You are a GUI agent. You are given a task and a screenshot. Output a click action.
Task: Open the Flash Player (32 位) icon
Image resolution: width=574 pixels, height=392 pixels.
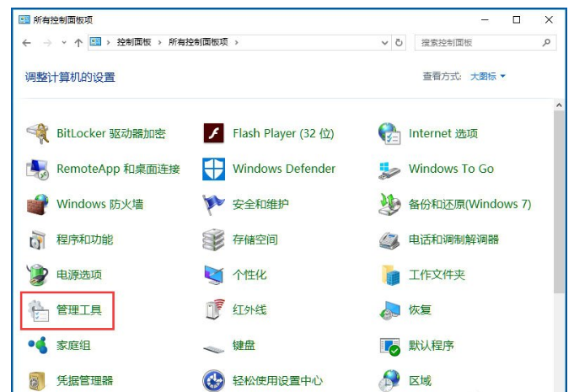(213, 133)
